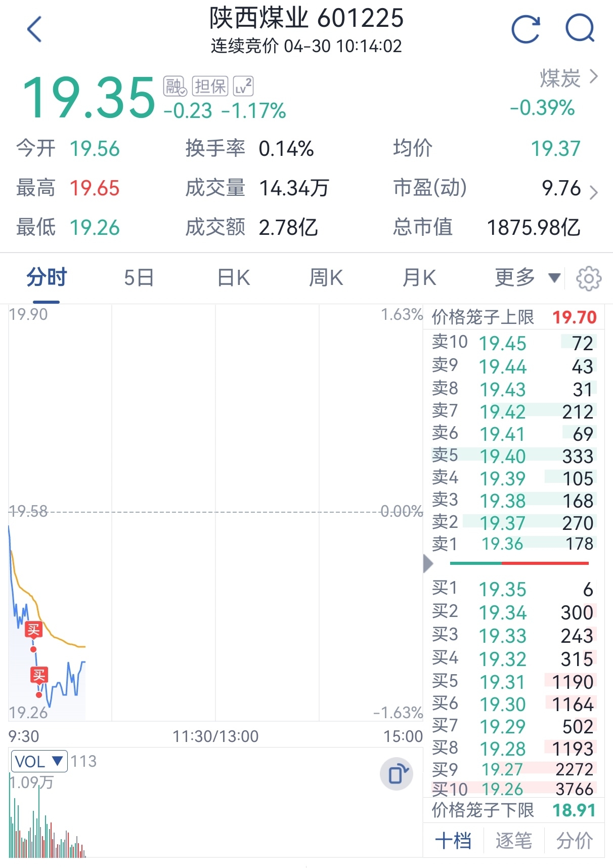Select the 逐笔 tick view
Viewport: 613px width, 868px height.
click(x=513, y=841)
